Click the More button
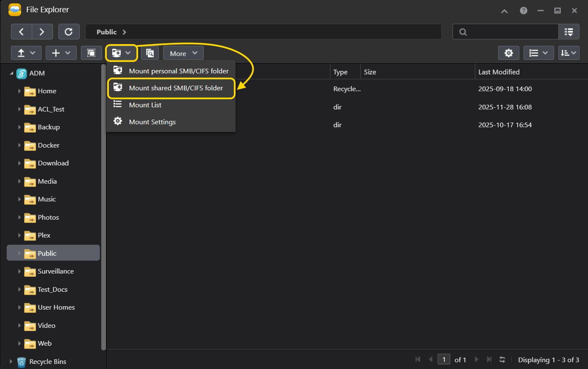 pyautogui.click(x=183, y=53)
